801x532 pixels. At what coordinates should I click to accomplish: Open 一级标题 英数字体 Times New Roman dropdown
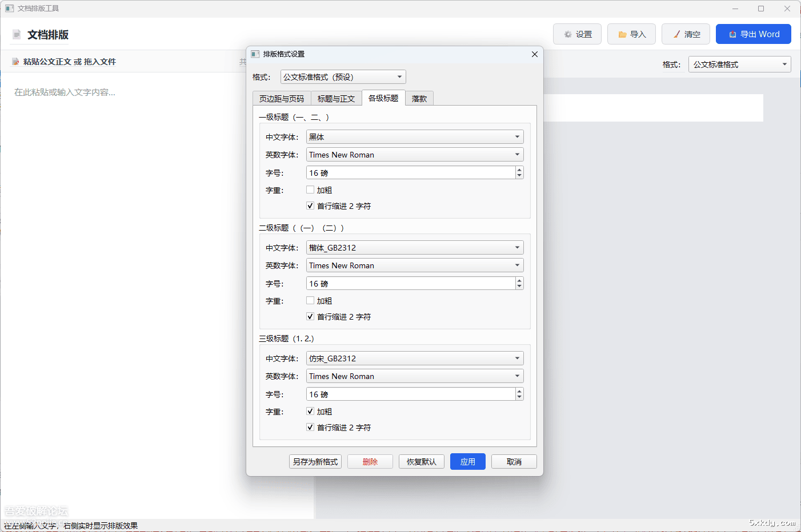415,155
